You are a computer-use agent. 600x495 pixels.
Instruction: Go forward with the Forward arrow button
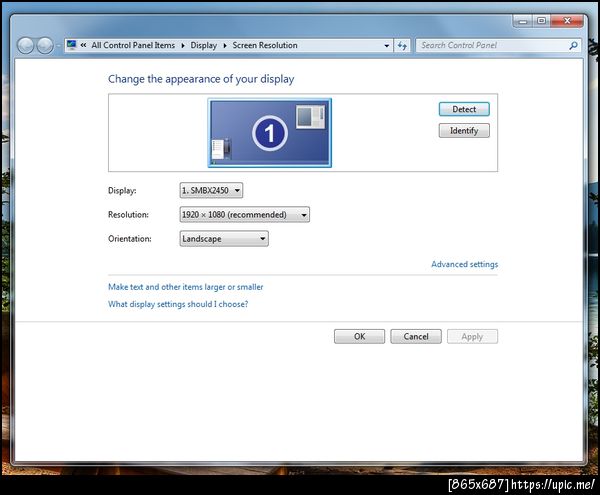(x=45, y=46)
